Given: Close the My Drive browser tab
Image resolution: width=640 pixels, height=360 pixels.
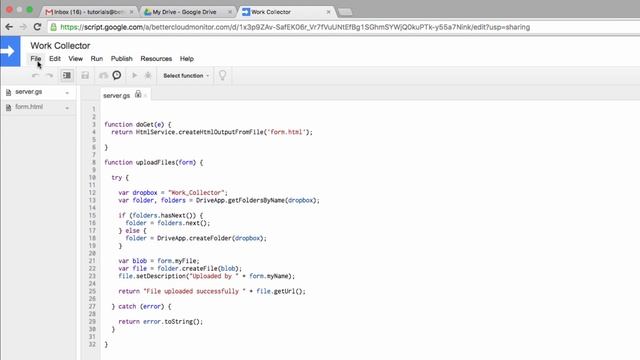Looking at the screenshot, I should tap(230, 12).
